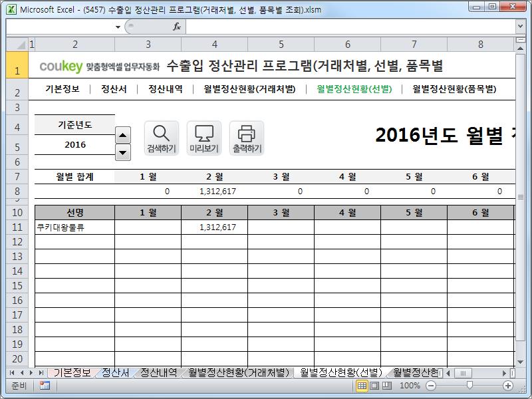Click horizontal scrollbar right arrow
The height and width of the screenshot is (399, 532).
[505, 373]
